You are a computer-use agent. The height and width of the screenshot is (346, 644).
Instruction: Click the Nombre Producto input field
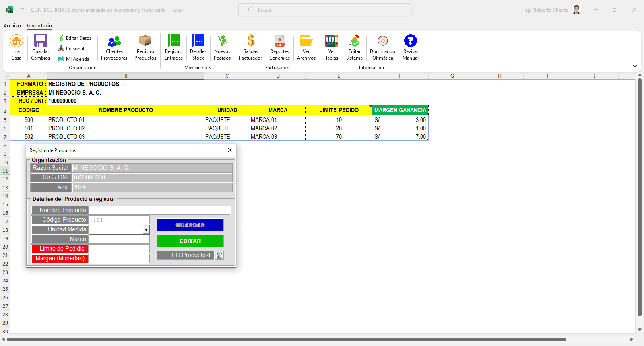click(x=159, y=210)
